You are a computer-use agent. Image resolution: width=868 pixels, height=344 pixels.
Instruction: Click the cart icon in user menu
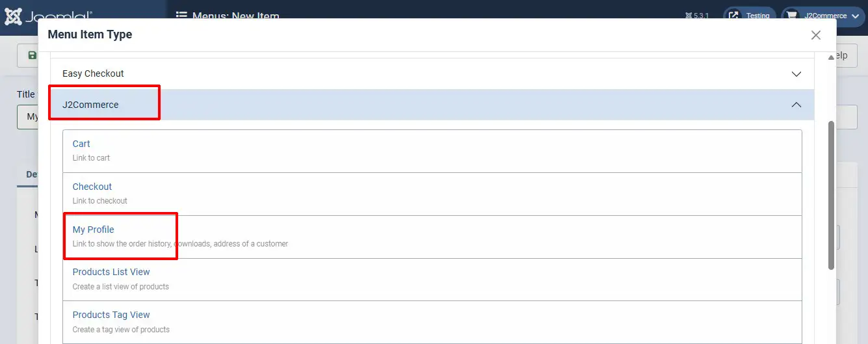click(x=791, y=16)
